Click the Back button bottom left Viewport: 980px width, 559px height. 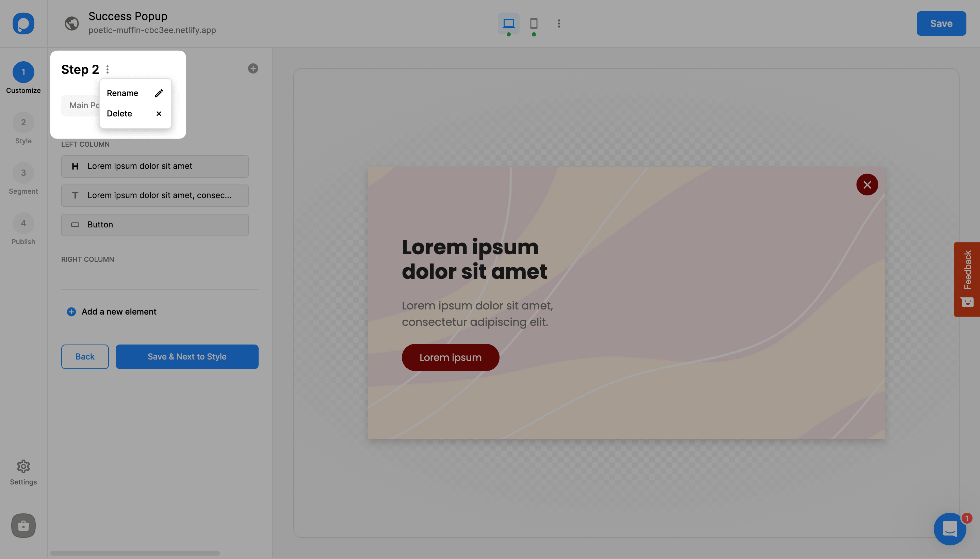[x=85, y=356]
